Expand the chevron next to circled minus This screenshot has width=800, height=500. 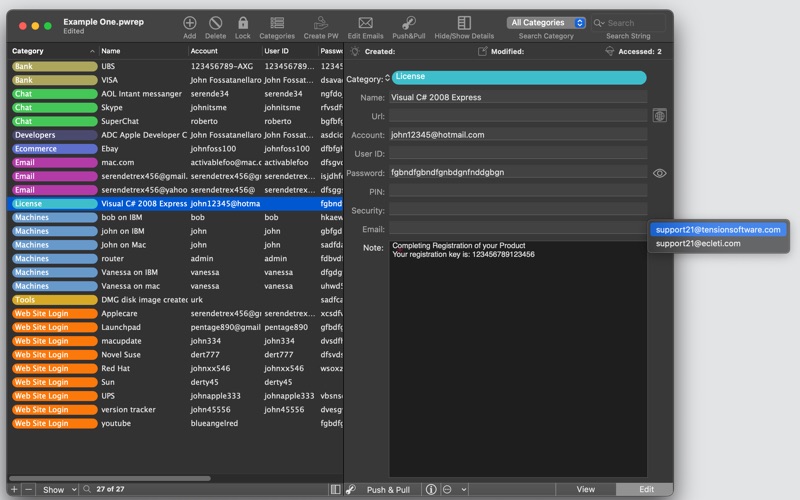pos(463,489)
